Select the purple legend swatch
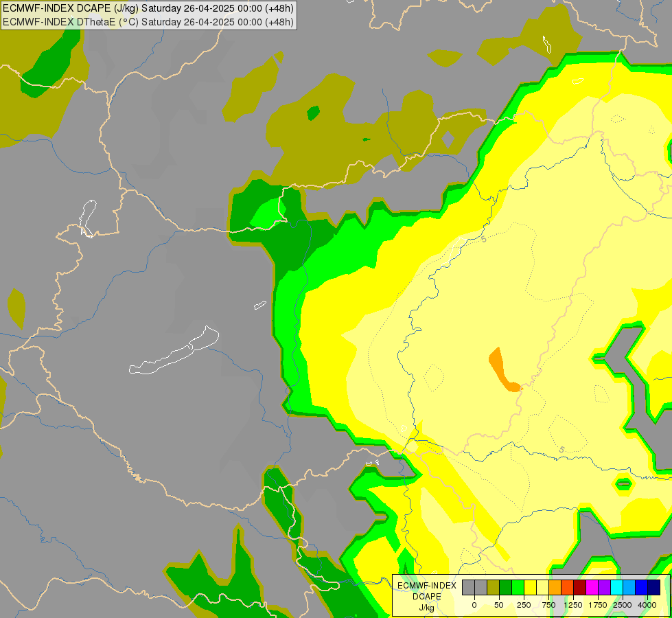 click(604, 587)
